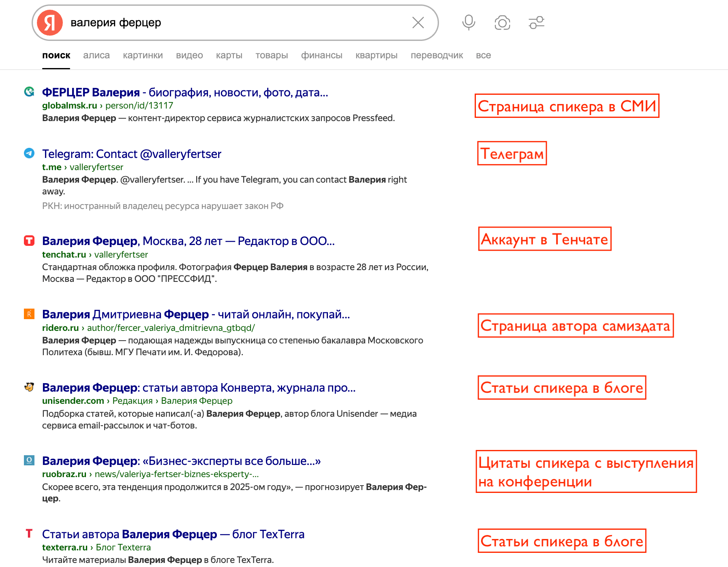728x567 pixels.
Task: Open Редакция breadcrumb under unisender.com
Action: [x=132, y=401]
